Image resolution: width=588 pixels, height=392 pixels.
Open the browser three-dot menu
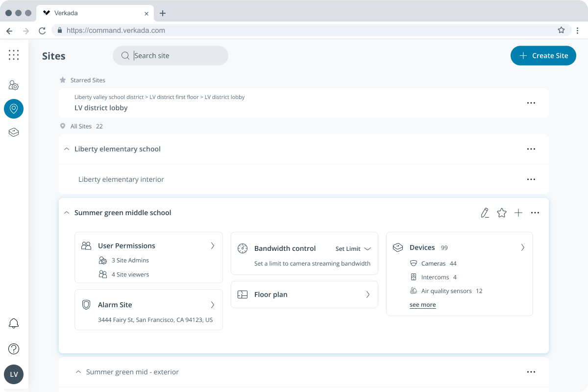578,30
